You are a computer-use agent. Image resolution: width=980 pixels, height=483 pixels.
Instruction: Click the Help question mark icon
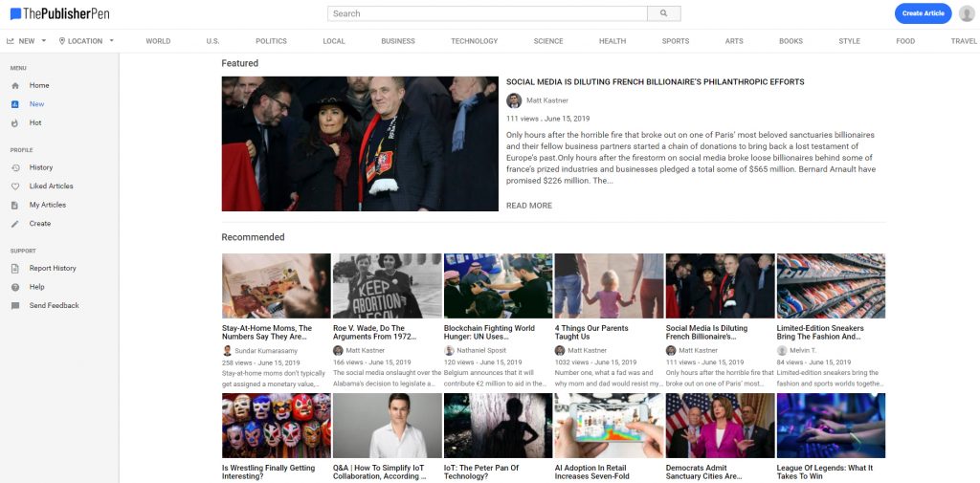pos(14,287)
